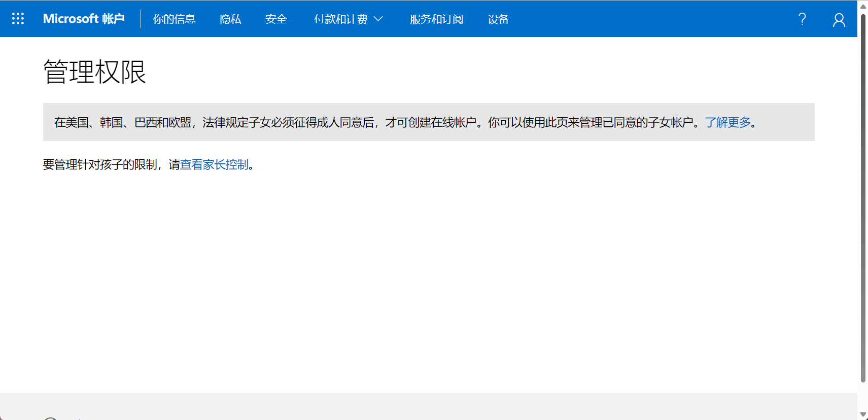Open the Microsoft apps launcher grid

[x=18, y=19]
